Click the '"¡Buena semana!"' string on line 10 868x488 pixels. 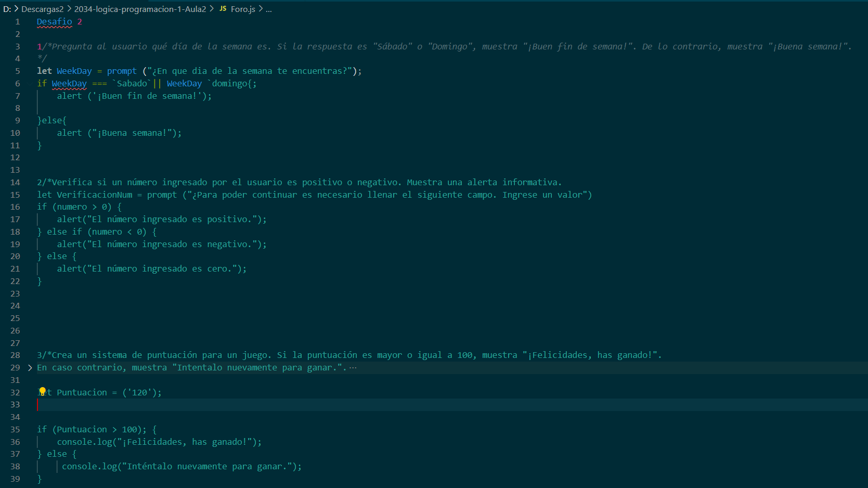(x=132, y=133)
